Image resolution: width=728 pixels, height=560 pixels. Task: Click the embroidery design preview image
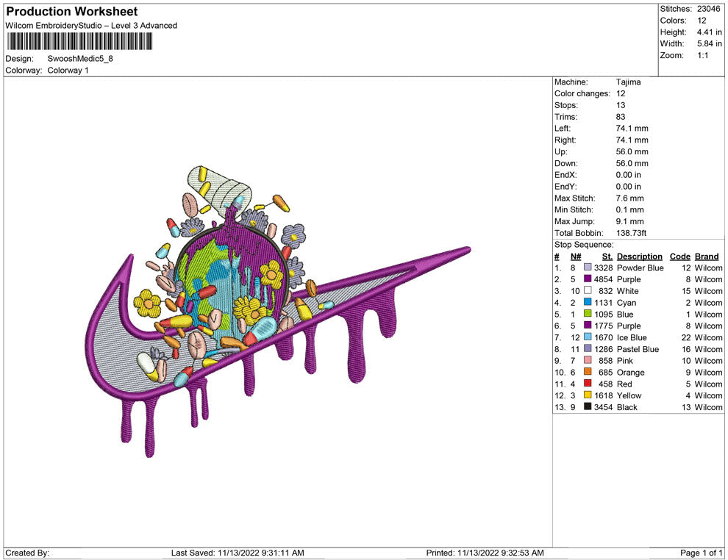[279, 311]
